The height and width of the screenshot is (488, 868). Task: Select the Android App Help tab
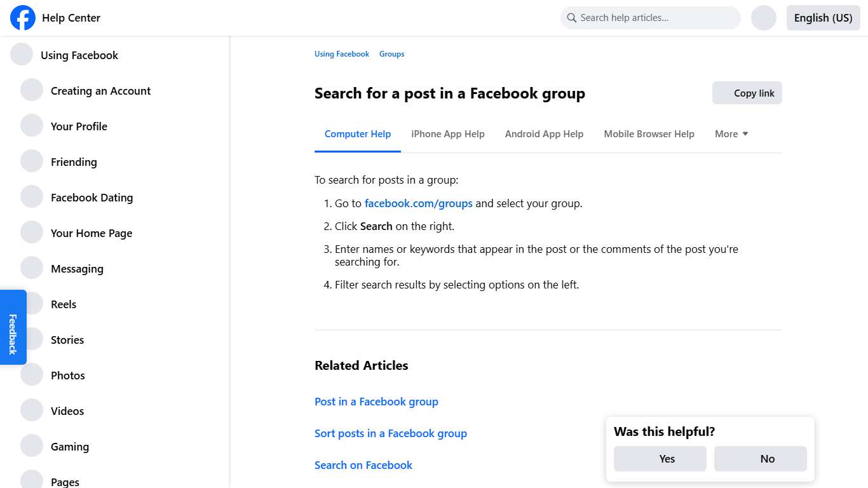544,134
